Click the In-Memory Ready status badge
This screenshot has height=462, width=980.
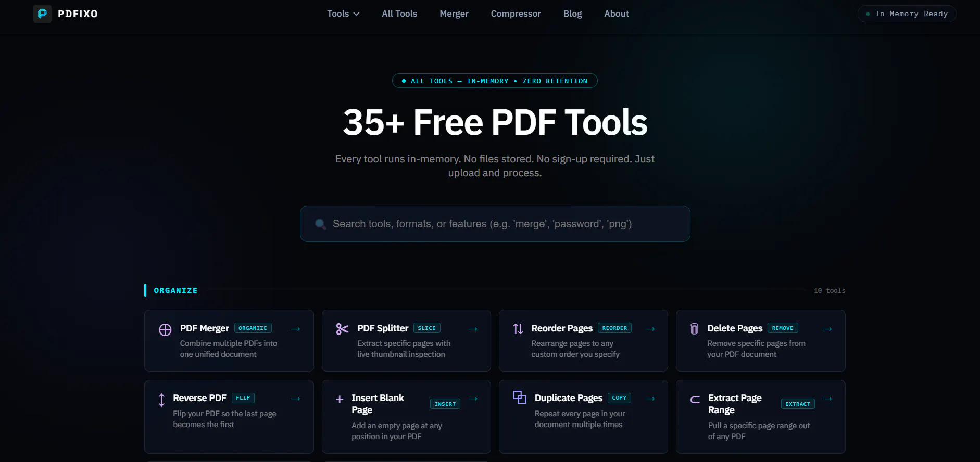[x=907, y=14]
